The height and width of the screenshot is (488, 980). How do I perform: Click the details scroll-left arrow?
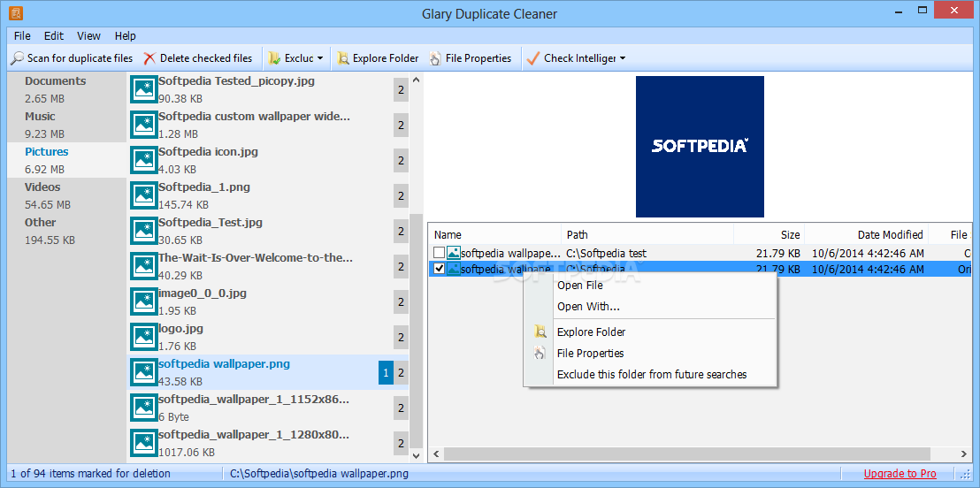436,454
